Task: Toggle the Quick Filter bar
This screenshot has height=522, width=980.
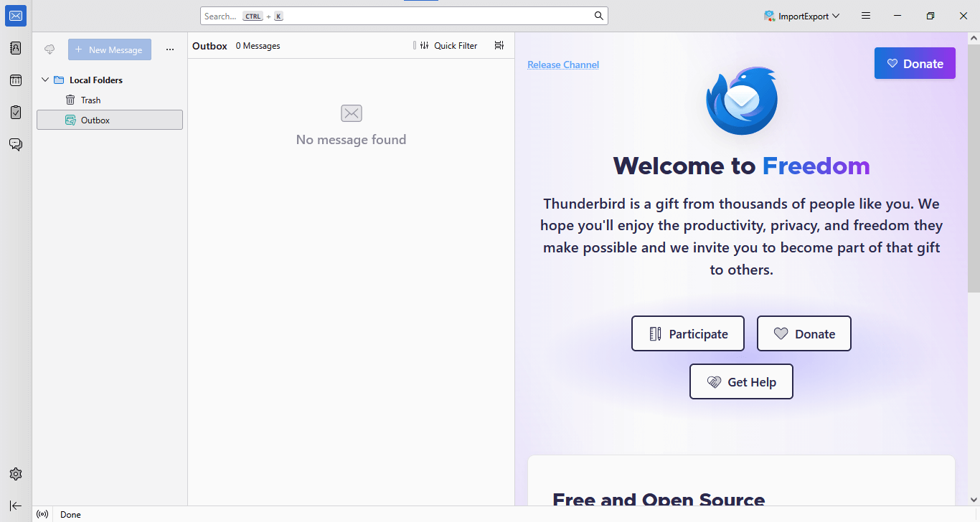Action: click(x=448, y=46)
